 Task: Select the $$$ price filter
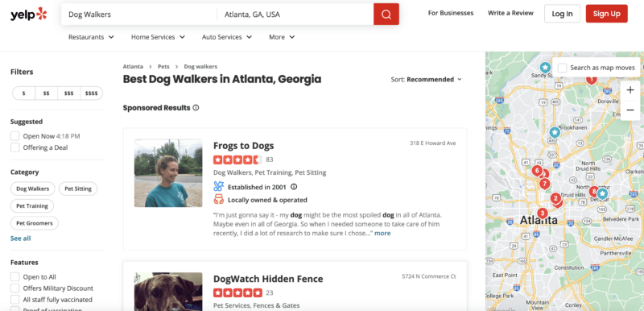[68, 93]
